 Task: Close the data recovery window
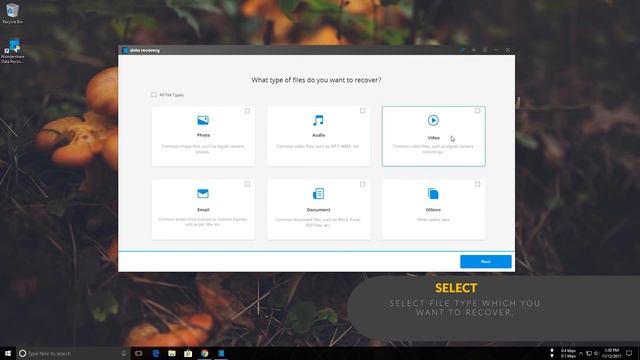click(508, 50)
